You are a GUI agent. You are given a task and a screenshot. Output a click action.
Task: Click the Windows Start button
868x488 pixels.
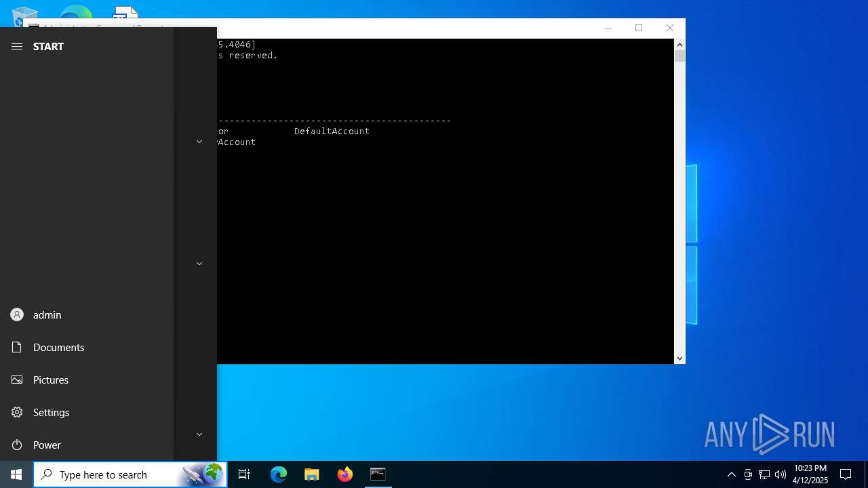pyautogui.click(x=16, y=474)
